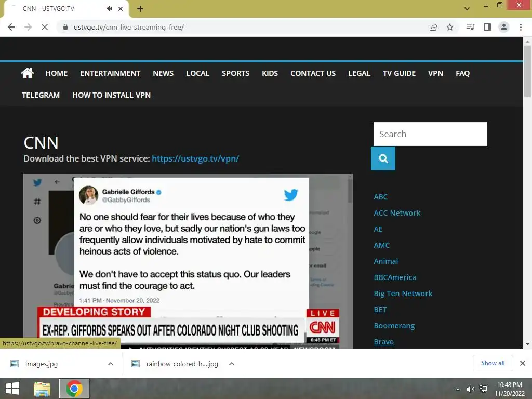
Task: Open the media control icon in the toolbar
Action: [x=470, y=27]
